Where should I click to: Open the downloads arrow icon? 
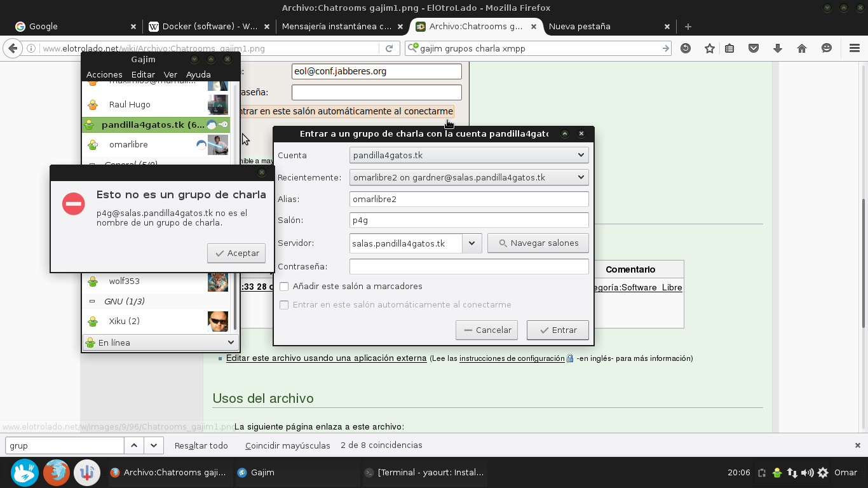tap(777, 48)
